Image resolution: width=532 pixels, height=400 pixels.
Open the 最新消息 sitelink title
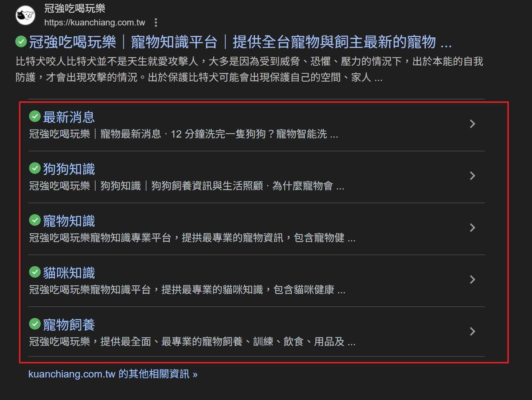(69, 117)
